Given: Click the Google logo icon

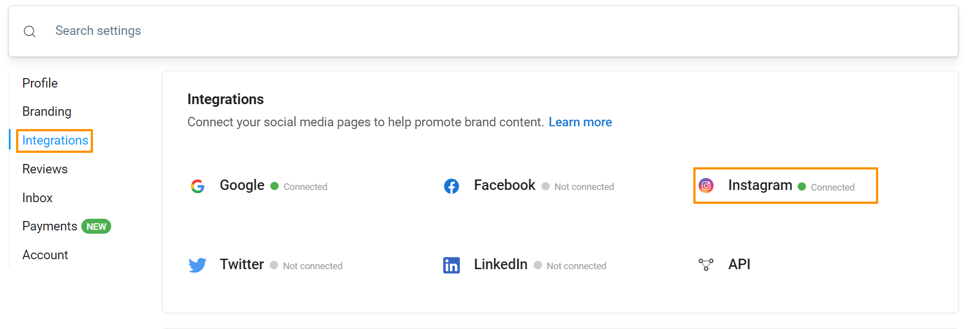Looking at the screenshot, I should (x=198, y=186).
